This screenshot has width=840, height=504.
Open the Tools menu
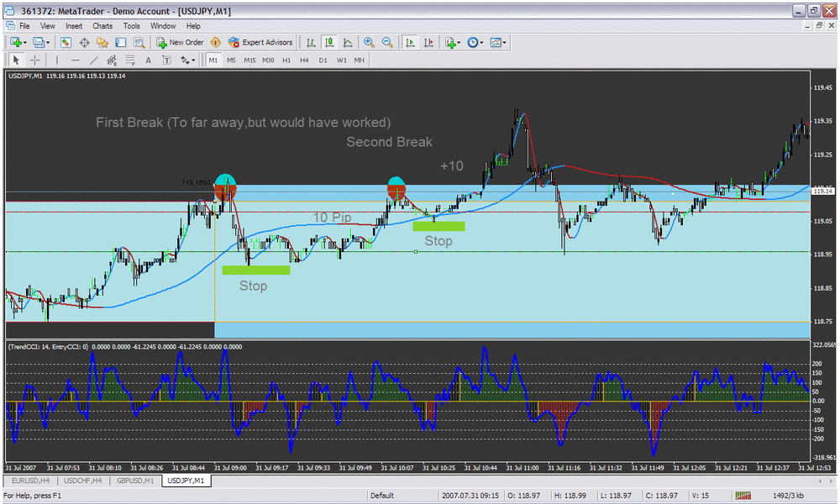131,26
